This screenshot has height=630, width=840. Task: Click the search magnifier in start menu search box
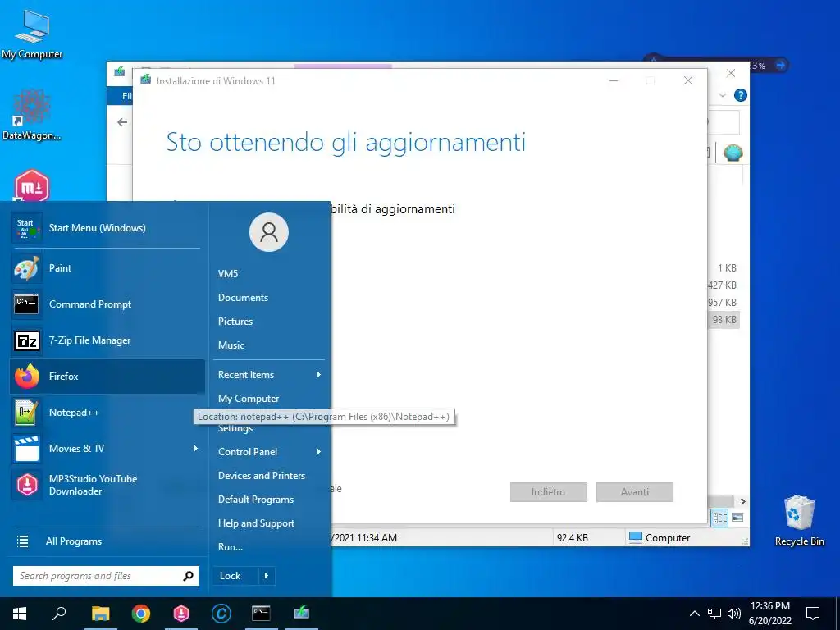pyautogui.click(x=188, y=576)
